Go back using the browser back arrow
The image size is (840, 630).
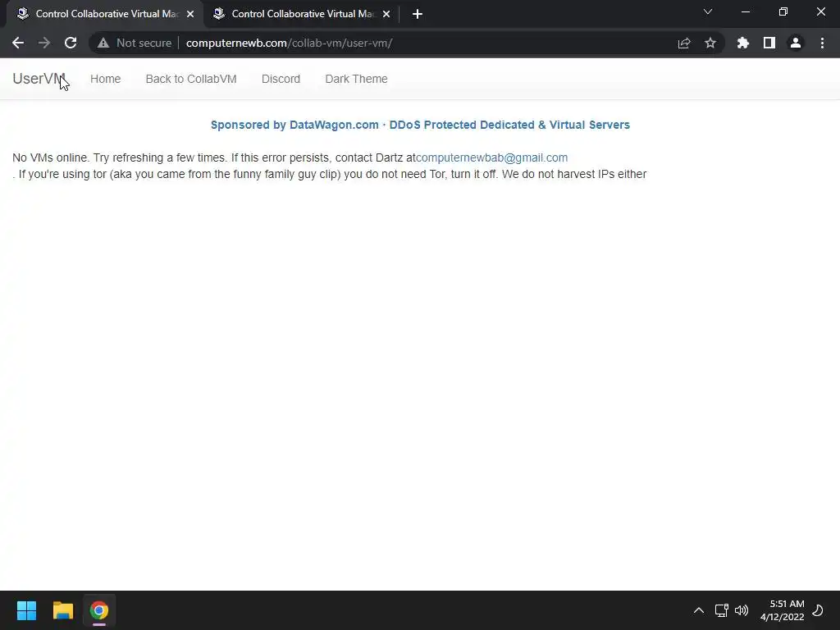18,43
